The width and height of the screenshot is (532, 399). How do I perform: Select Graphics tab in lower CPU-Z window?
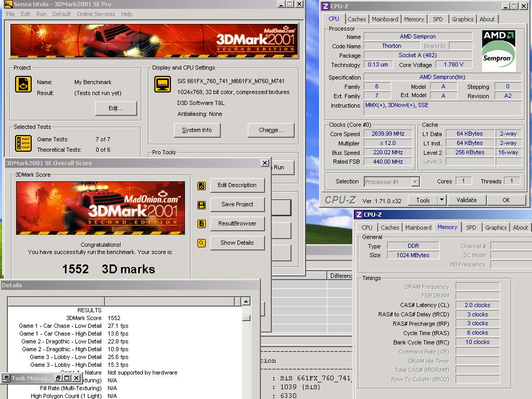496,228
